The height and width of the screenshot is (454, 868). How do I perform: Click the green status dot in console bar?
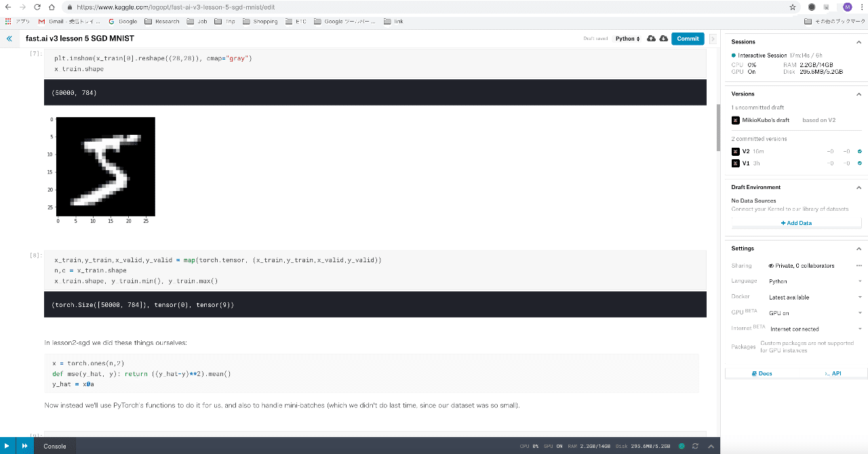682,446
